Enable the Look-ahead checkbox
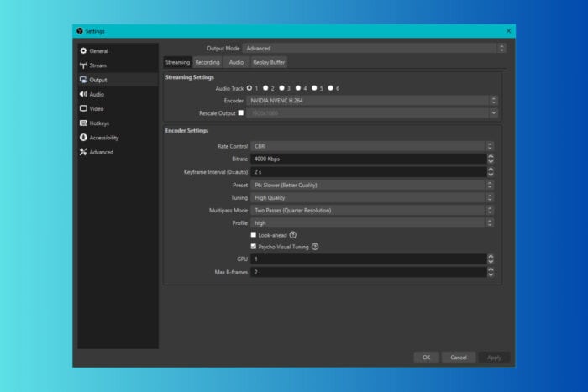Screen dimensions: 588x392 254,234
